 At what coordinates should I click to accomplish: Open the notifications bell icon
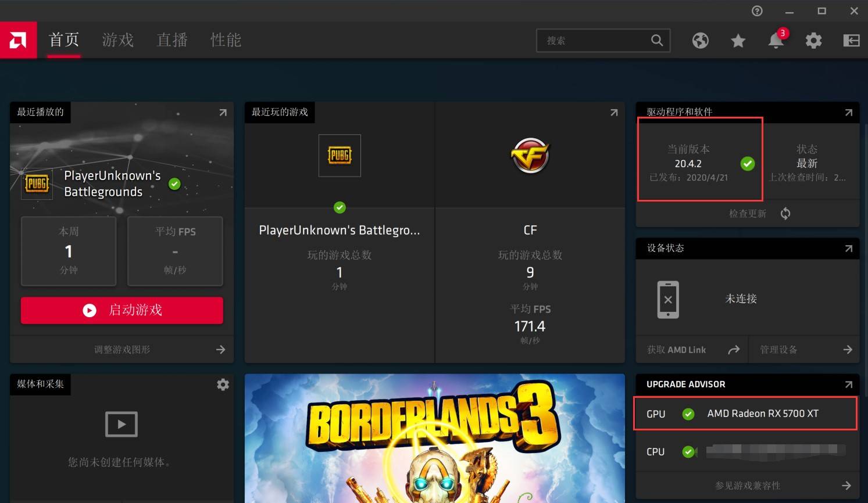[776, 41]
